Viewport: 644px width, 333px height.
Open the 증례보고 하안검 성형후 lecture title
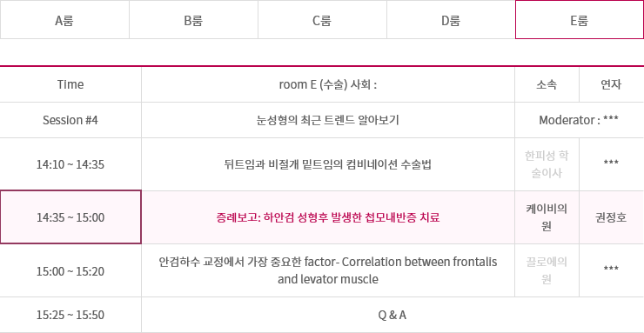tap(328, 217)
